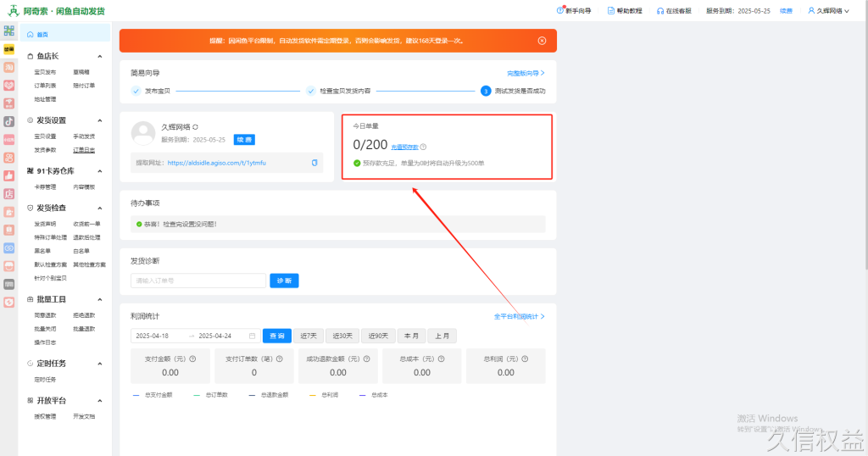Filter profit stats by 近90天
The image size is (868, 456).
point(378,336)
